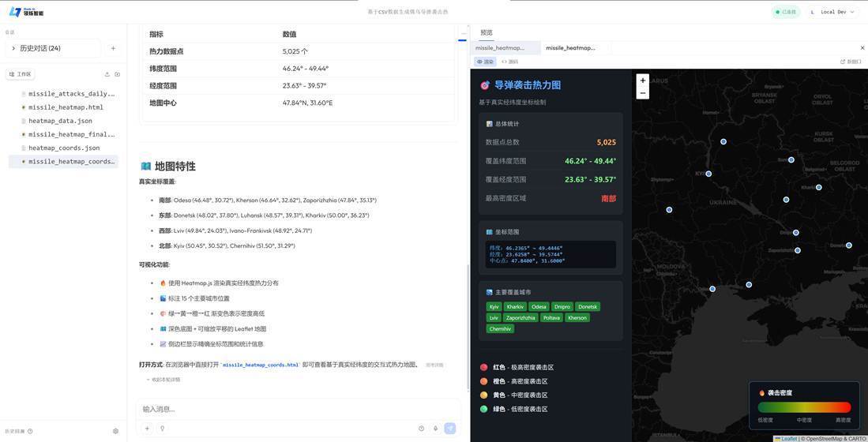
Task: Click the Odesa city tag
Action: coord(539,306)
